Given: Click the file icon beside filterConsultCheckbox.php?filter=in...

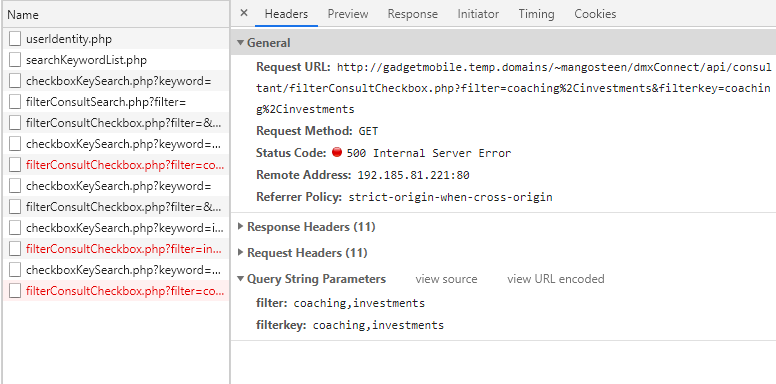Looking at the screenshot, I should (15, 249).
